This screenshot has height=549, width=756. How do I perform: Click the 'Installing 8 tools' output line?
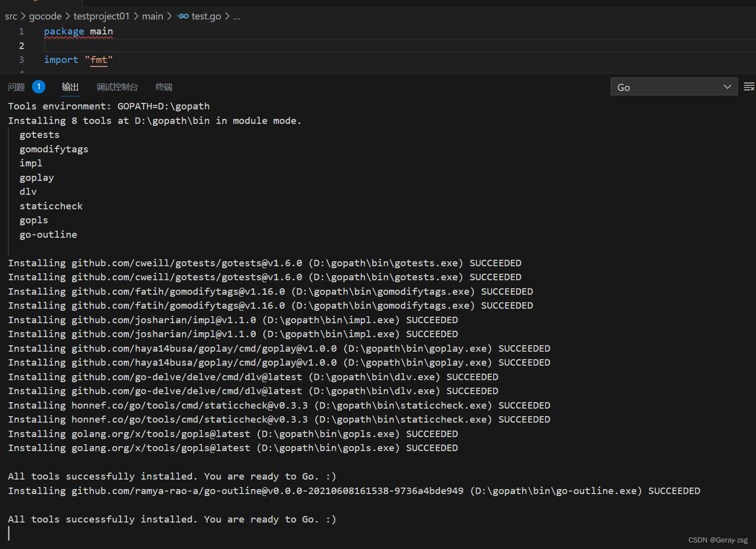pyautogui.click(x=155, y=121)
